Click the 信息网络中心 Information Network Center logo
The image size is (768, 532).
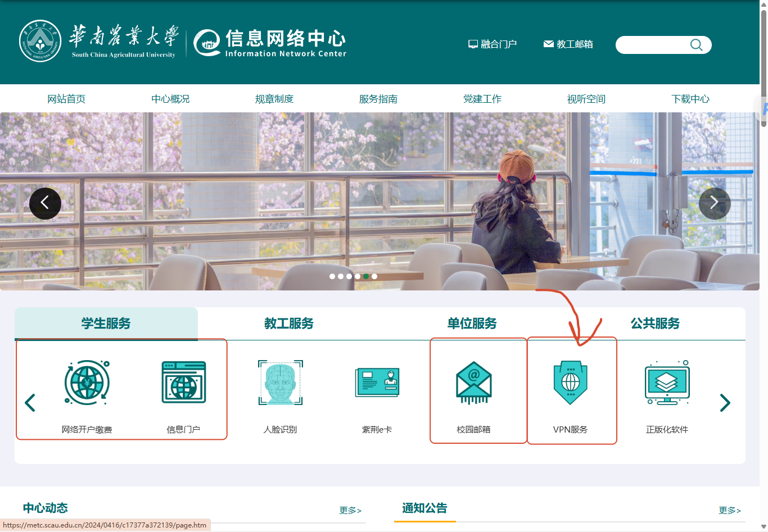(270, 43)
